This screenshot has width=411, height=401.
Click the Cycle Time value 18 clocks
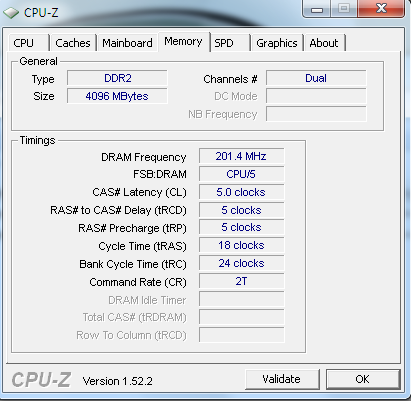coord(242,246)
